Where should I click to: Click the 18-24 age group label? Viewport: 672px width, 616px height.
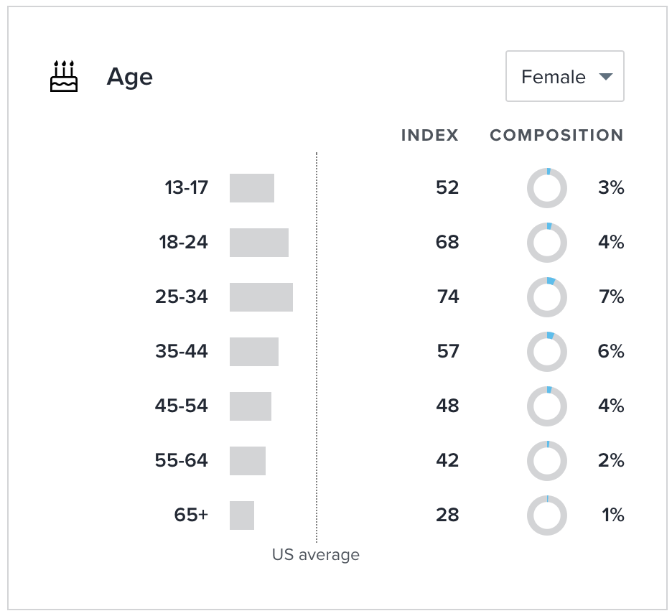[184, 243]
